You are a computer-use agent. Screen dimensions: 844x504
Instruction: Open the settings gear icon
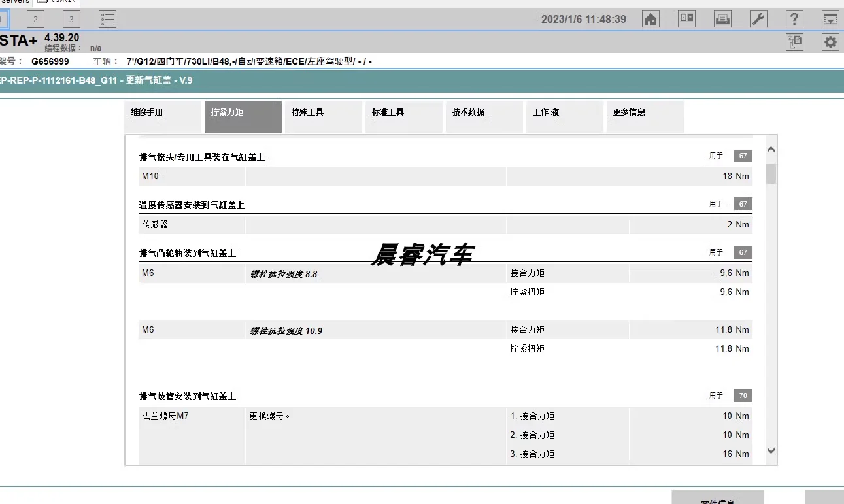pyautogui.click(x=830, y=42)
